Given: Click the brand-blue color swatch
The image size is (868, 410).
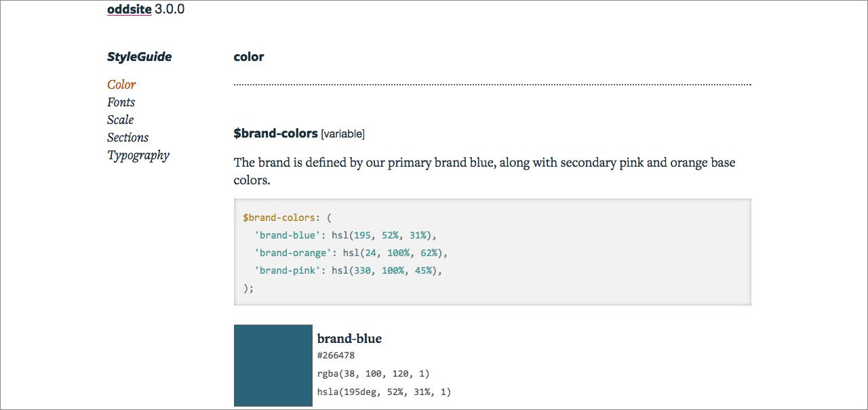Looking at the screenshot, I should (273, 365).
